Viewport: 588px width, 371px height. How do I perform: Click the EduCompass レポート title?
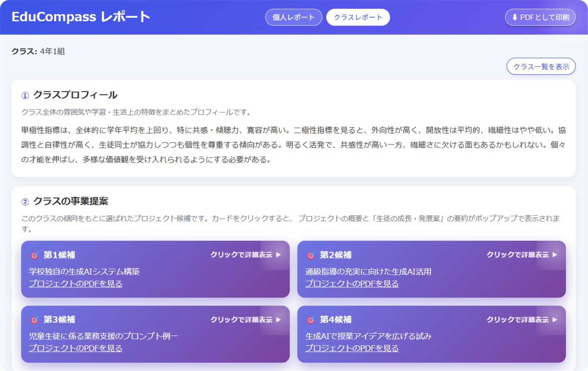pos(81,17)
